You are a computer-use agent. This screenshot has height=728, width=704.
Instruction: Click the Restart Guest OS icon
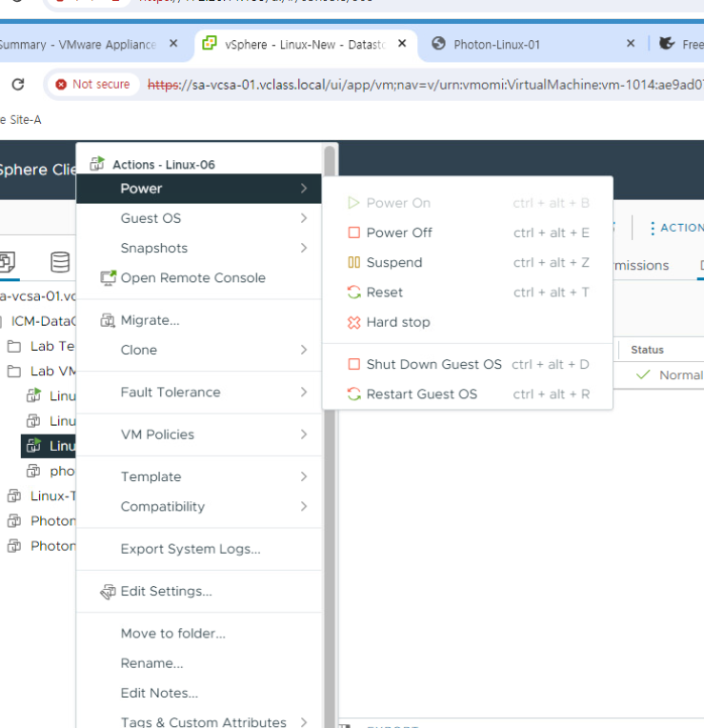tap(353, 394)
